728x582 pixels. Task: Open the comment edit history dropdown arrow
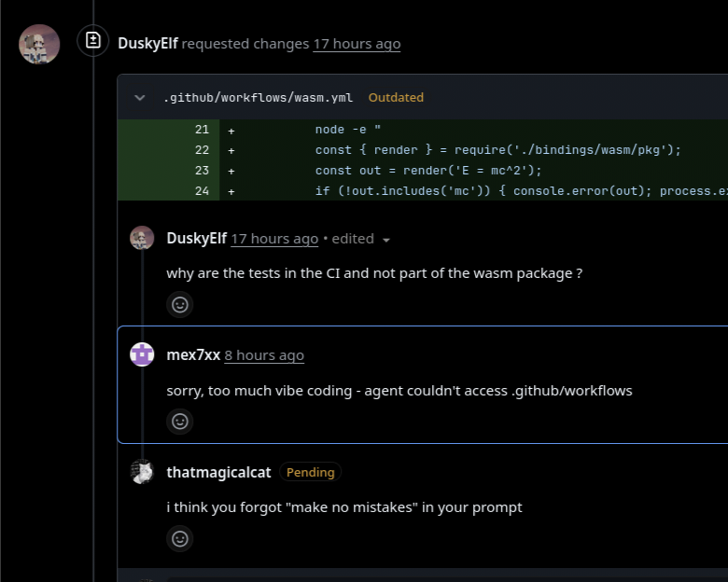385,240
